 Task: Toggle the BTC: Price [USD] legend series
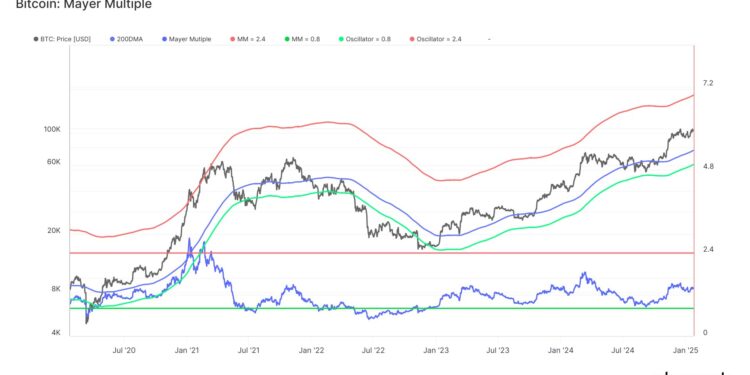[62, 39]
